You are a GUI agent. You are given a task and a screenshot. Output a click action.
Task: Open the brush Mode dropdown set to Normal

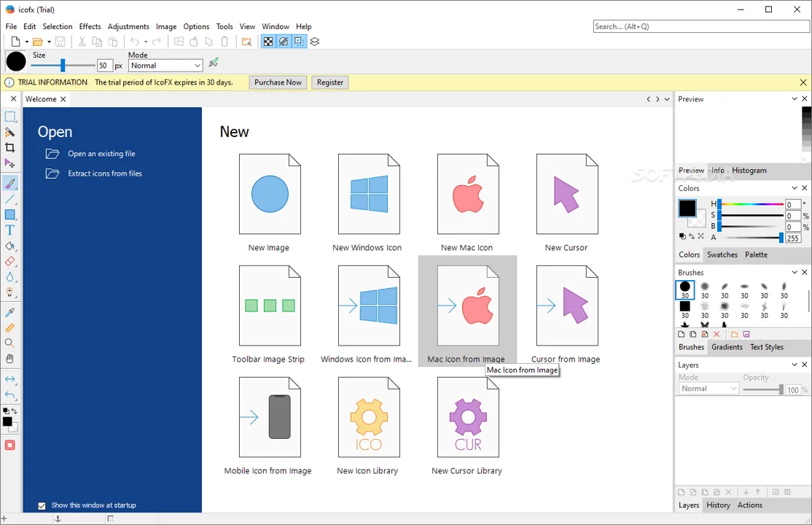coord(165,66)
